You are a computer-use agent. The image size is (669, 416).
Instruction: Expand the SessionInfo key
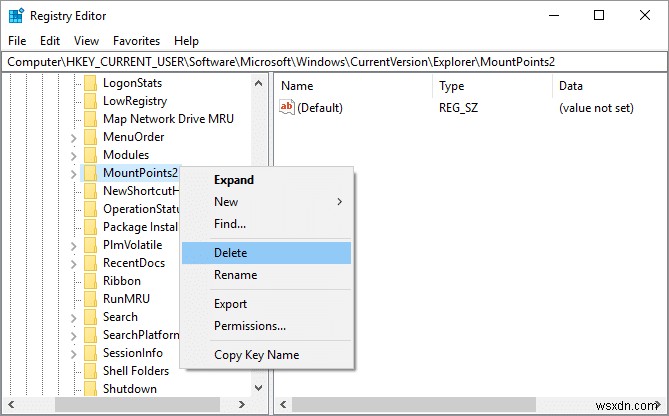tap(73, 354)
